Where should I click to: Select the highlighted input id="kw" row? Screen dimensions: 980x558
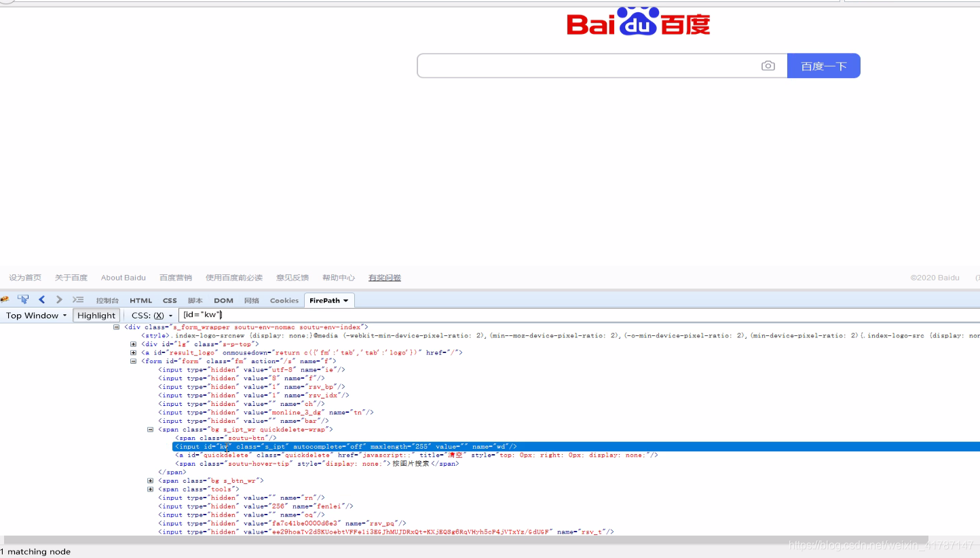point(576,447)
